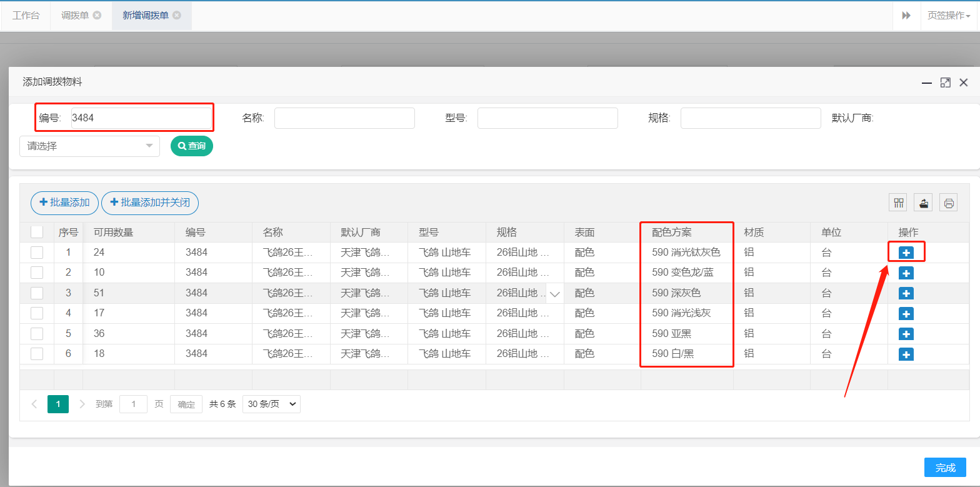Close the 调拨单 tab via its x icon
The width and height of the screenshot is (980, 487).
(x=97, y=16)
